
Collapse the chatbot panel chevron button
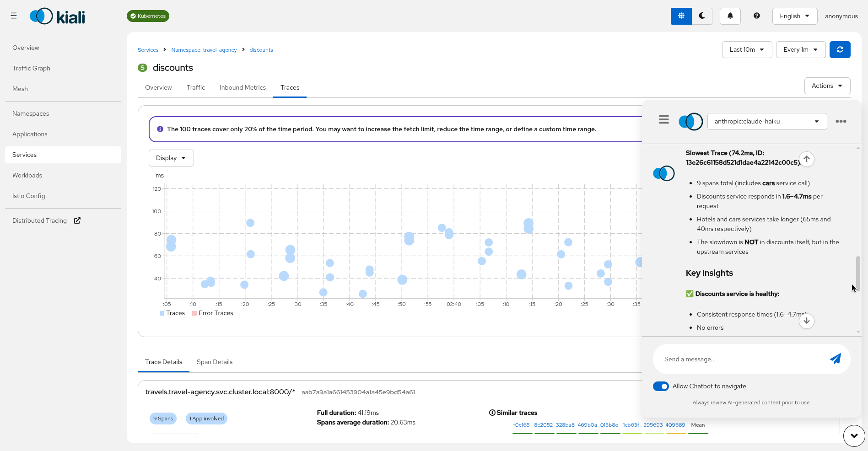click(854, 436)
